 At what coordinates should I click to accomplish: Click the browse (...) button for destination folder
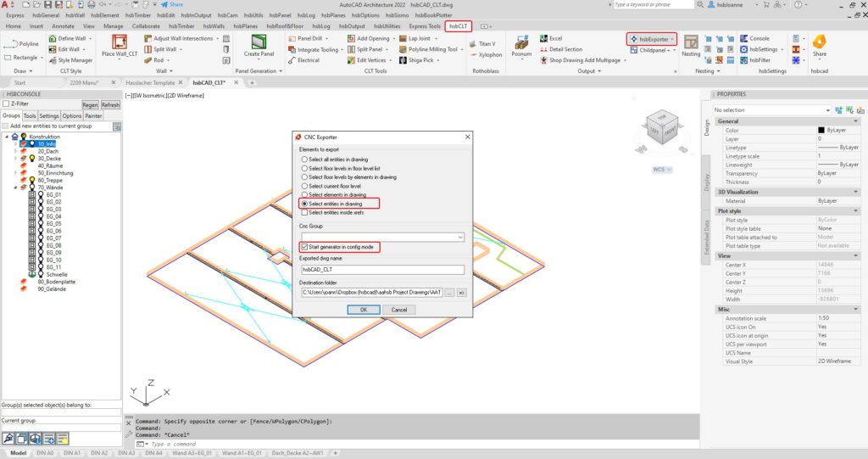click(x=449, y=292)
